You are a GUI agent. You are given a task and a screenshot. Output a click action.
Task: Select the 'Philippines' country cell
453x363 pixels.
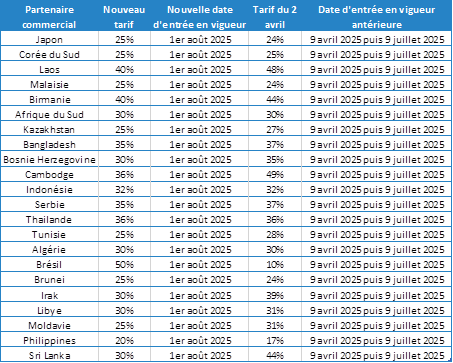pos(49,340)
